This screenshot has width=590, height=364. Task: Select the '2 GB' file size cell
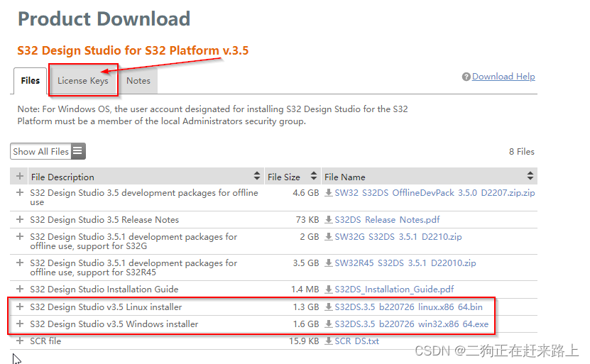point(310,237)
